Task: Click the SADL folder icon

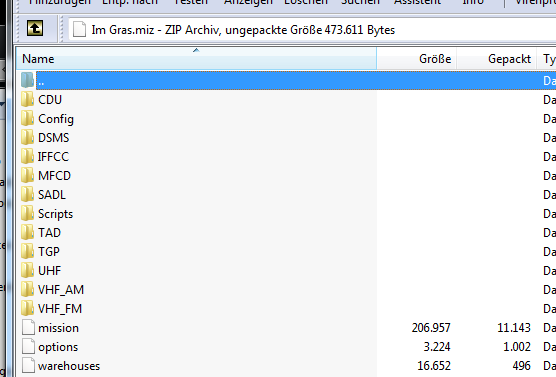Action: click(x=27, y=194)
